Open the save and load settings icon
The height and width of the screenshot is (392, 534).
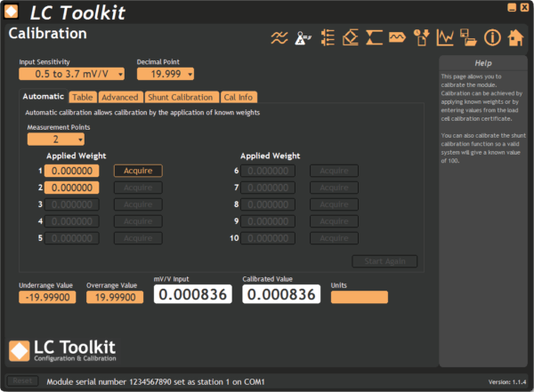coord(468,37)
